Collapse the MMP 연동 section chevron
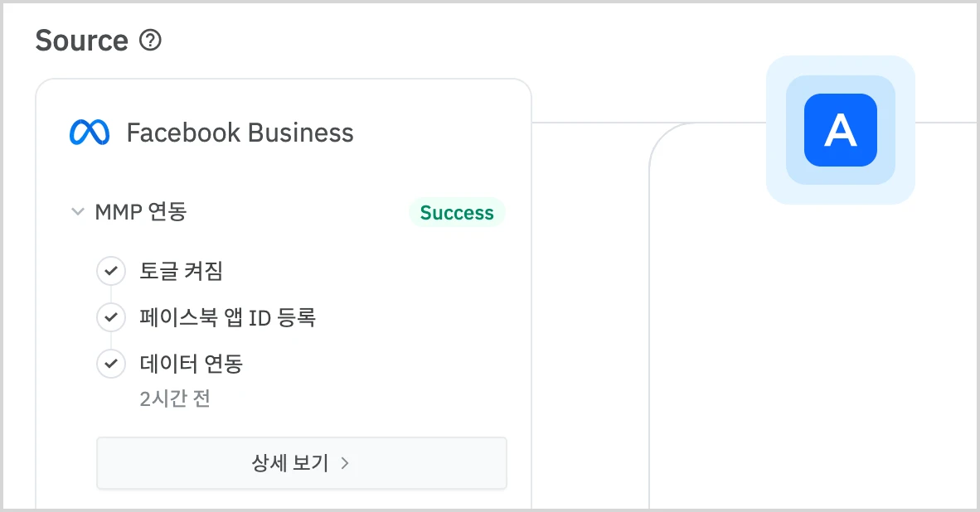The width and height of the screenshot is (980, 512). [x=78, y=212]
